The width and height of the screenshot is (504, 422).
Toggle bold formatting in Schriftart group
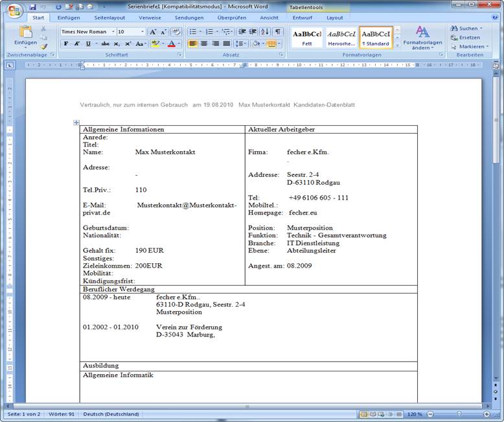click(66, 44)
